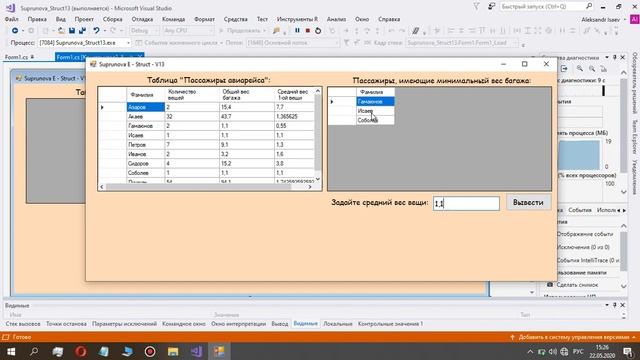Open the Справка menu
Screen dimensions: 640x360
point(389,19)
